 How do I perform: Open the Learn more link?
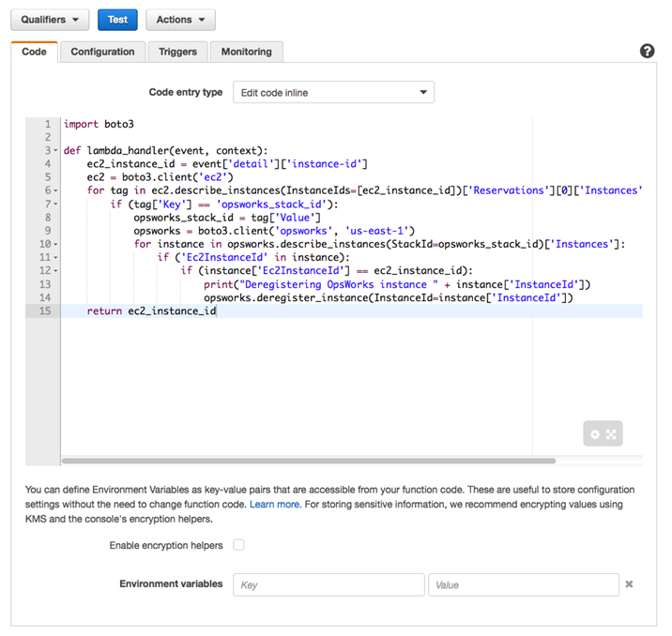274,504
